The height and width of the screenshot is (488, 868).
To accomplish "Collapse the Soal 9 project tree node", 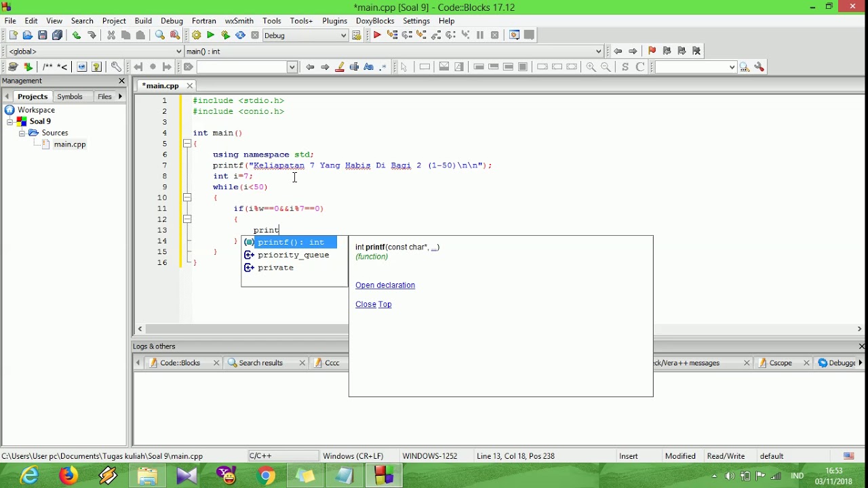I will tap(10, 122).
